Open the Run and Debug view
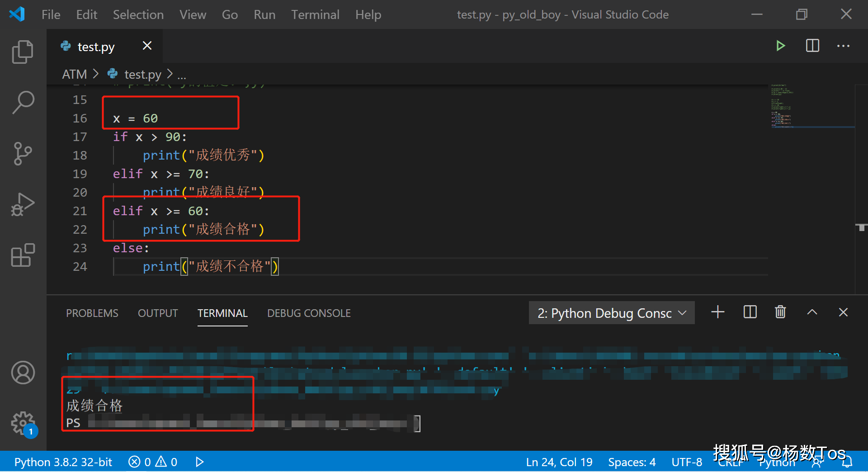 [23, 204]
